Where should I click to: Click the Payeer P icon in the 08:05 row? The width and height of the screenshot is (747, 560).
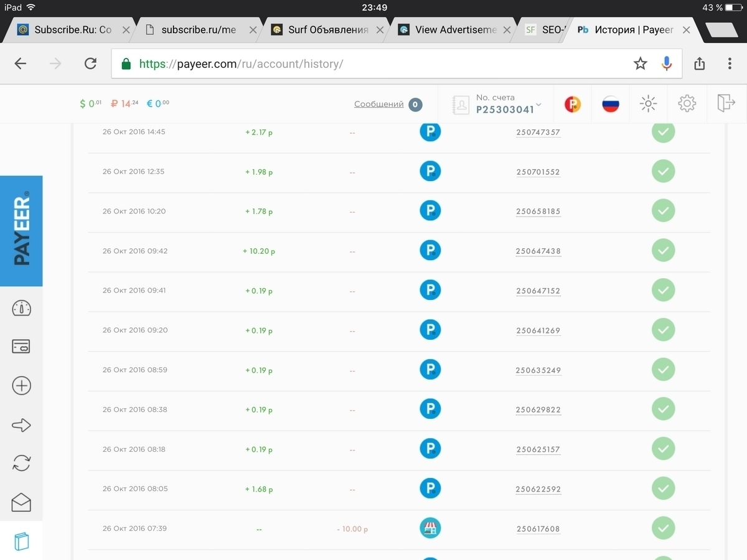430,488
